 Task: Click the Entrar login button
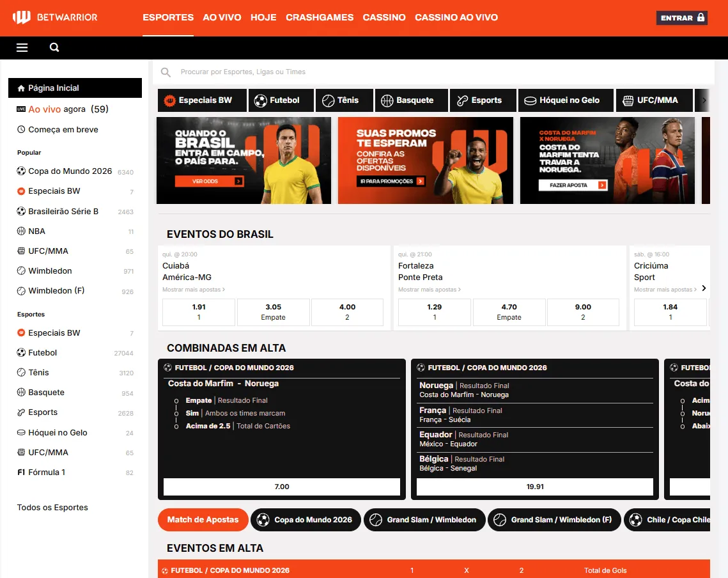click(681, 18)
